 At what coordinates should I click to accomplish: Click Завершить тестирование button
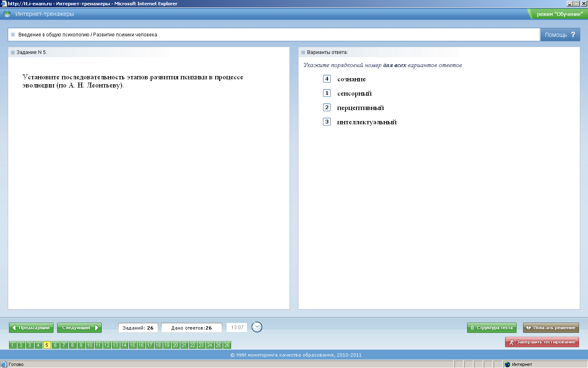(542, 342)
